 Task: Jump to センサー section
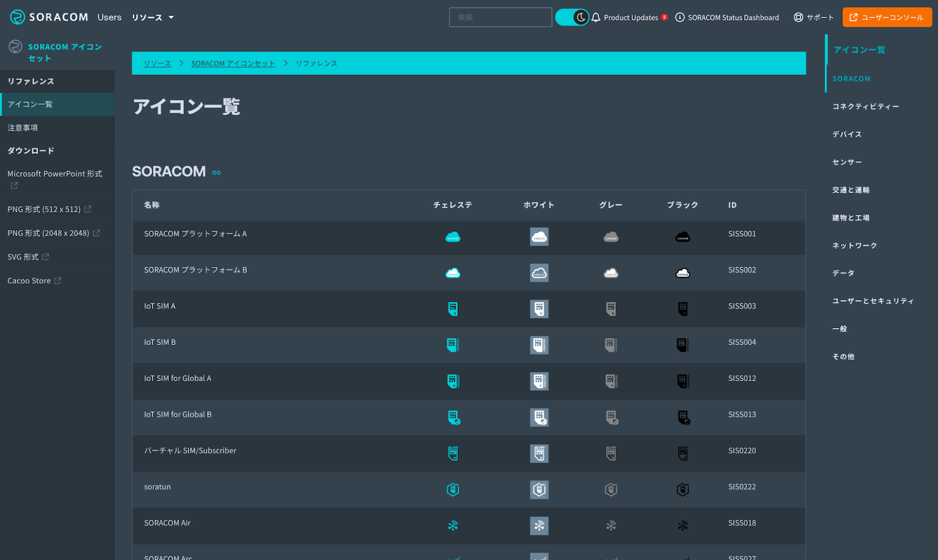coord(847,162)
